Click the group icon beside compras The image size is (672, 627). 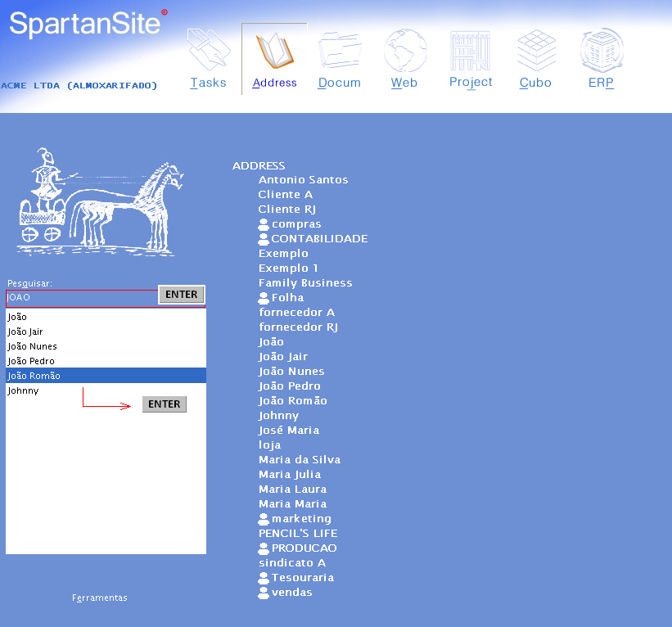pyautogui.click(x=264, y=224)
